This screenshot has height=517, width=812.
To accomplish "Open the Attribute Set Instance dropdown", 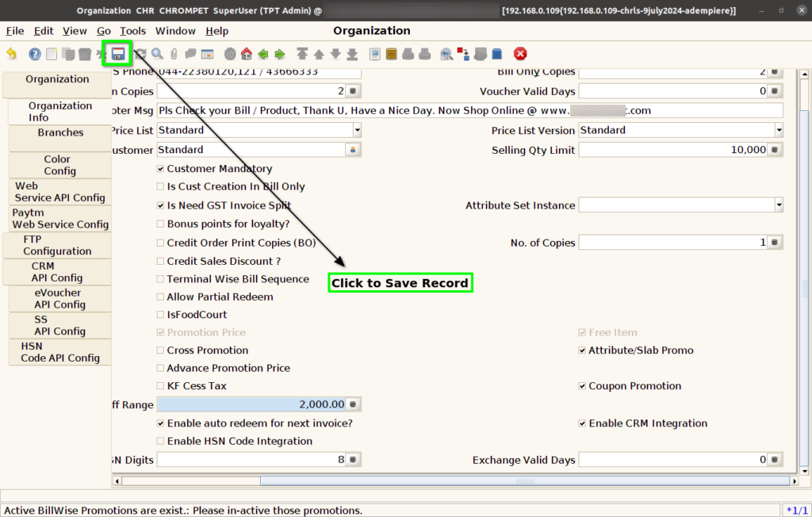I will coord(779,205).
